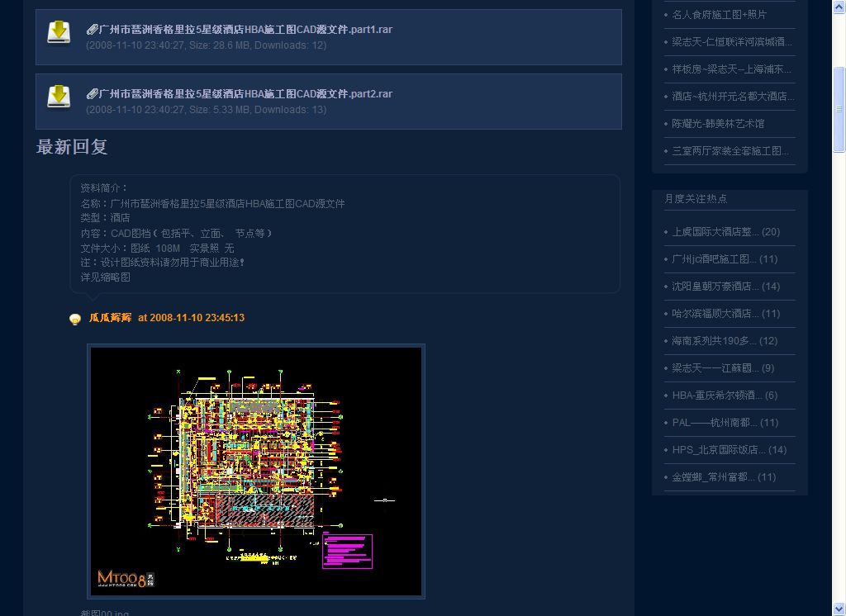This screenshot has width=846, height=616.
Task: Open sidebar link 陈耀光-韩美林艺术馆
Action: pyautogui.click(x=718, y=124)
